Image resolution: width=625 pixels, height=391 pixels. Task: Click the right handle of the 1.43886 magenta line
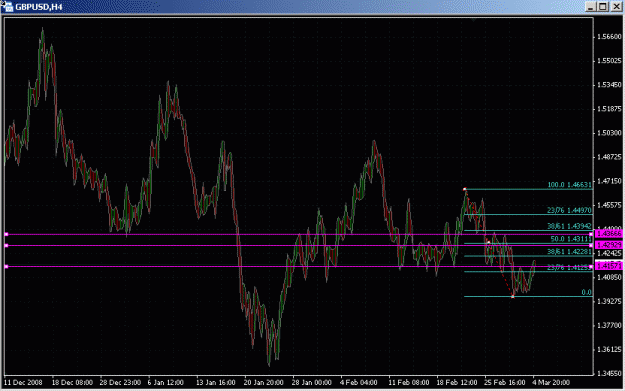(x=591, y=234)
